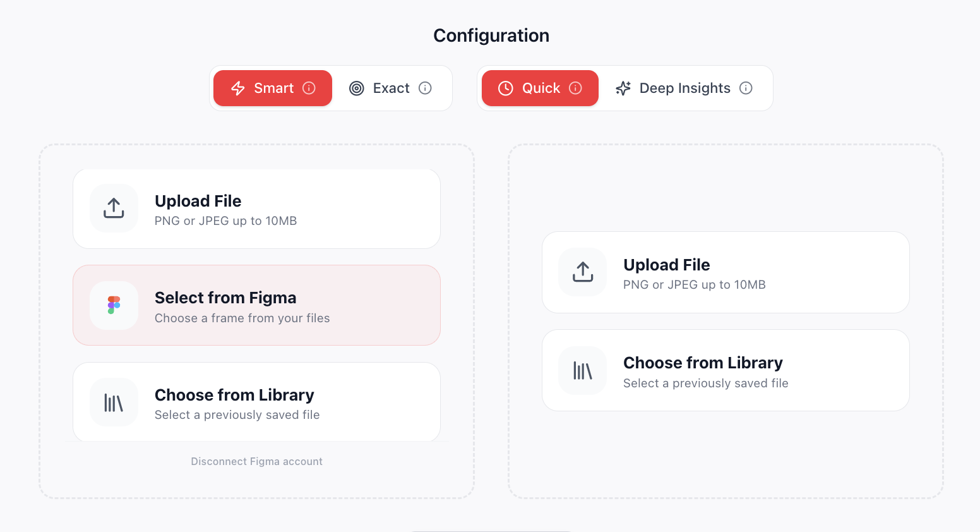Click 'Select a previously saved file' in left panel
The width and height of the screenshot is (980, 532).
coord(237,415)
